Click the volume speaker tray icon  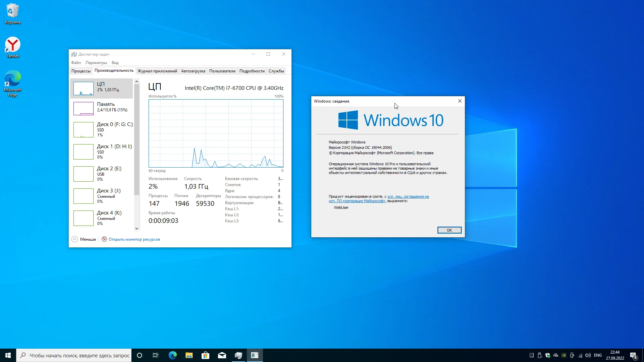588,355
